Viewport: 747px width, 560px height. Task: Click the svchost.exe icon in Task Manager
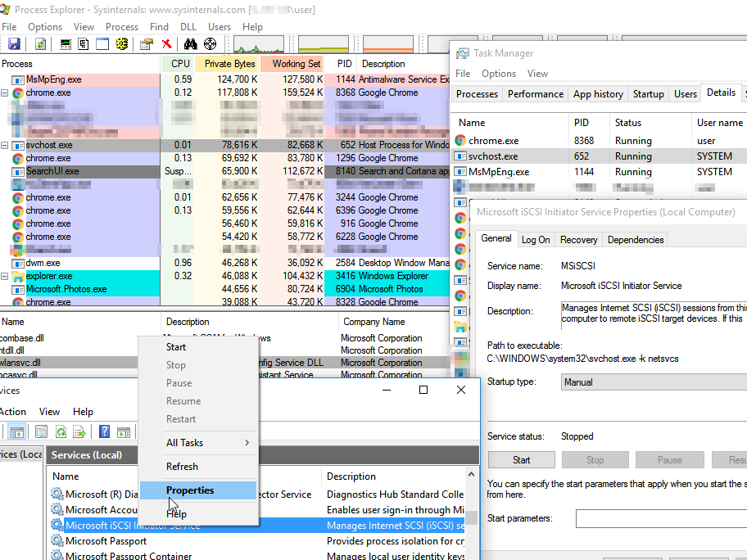tap(460, 156)
